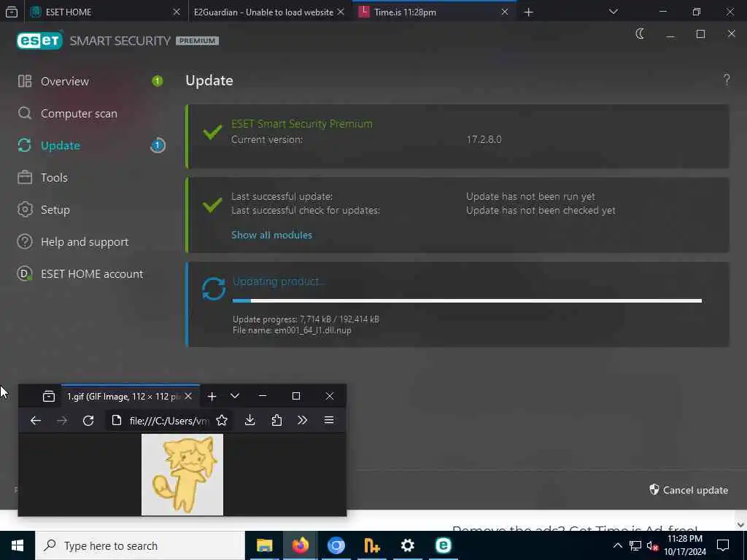Open ESET from the taskbar
747x560 pixels.
coord(443,545)
